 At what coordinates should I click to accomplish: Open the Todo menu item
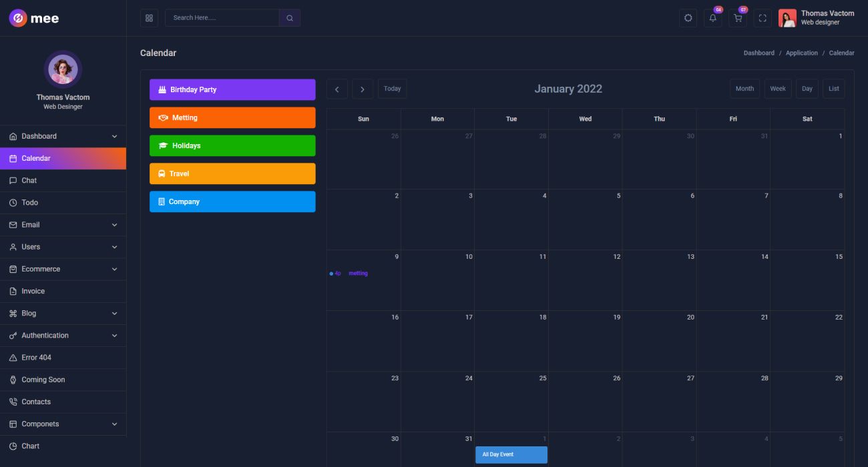63,203
